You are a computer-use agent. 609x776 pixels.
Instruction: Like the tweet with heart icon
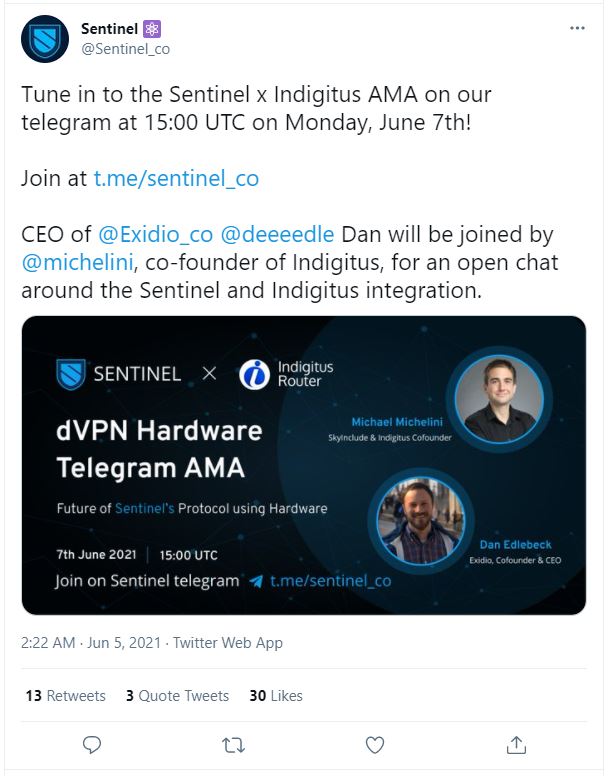(375, 744)
